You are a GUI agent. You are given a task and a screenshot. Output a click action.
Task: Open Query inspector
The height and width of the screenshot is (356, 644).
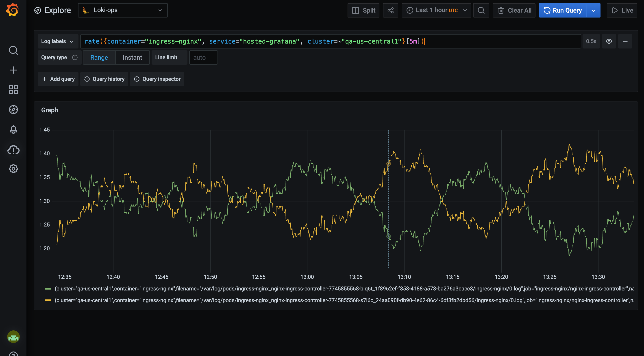click(x=157, y=79)
